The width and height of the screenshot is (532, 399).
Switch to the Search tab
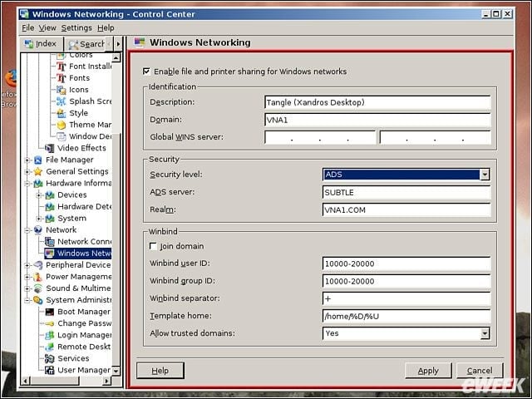[88, 44]
